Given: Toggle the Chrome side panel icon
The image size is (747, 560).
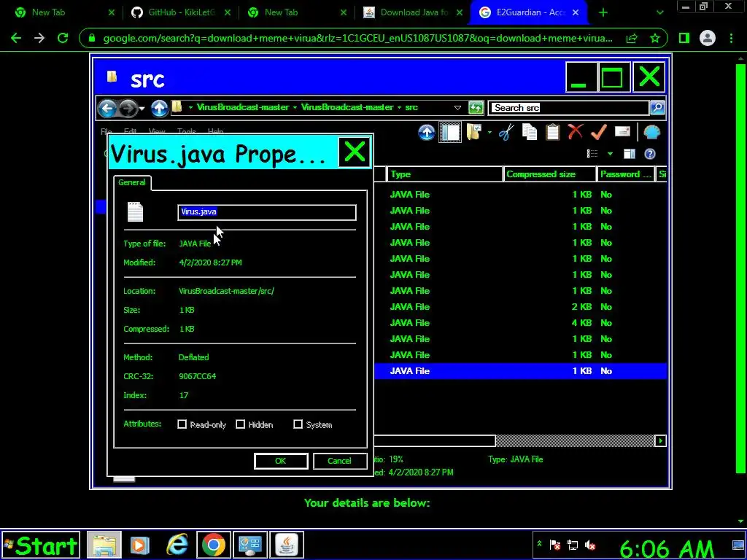Looking at the screenshot, I should (684, 38).
